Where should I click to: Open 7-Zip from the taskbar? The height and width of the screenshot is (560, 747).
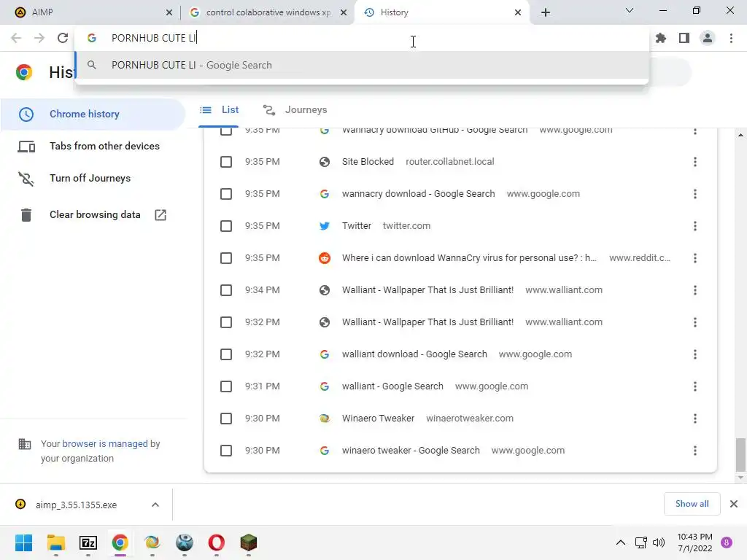click(88, 542)
